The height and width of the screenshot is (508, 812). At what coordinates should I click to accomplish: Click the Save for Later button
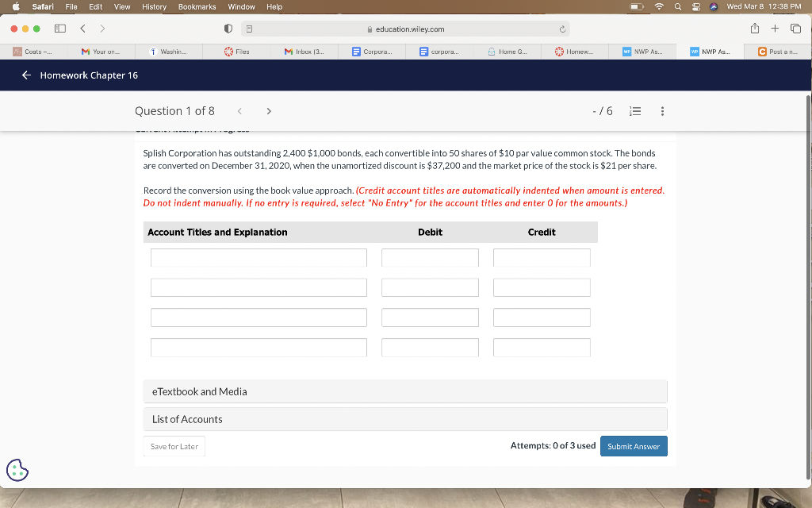[x=174, y=446]
